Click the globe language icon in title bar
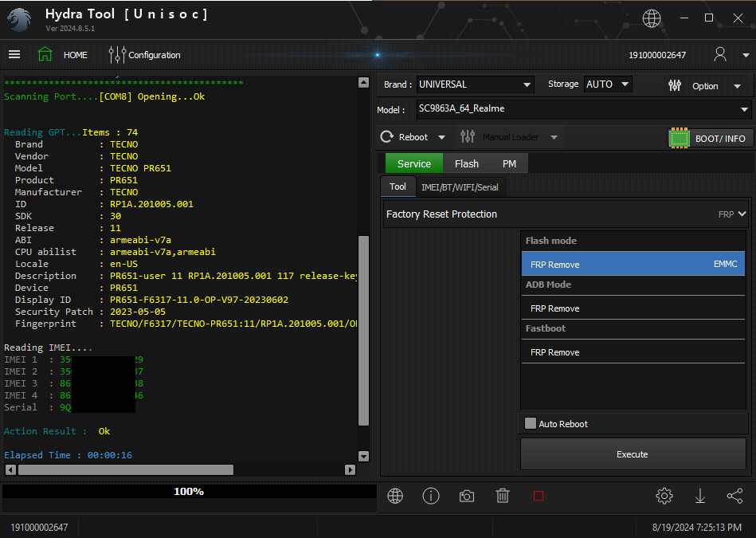This screenshot has width=756, height=538. tap(652, 18)
